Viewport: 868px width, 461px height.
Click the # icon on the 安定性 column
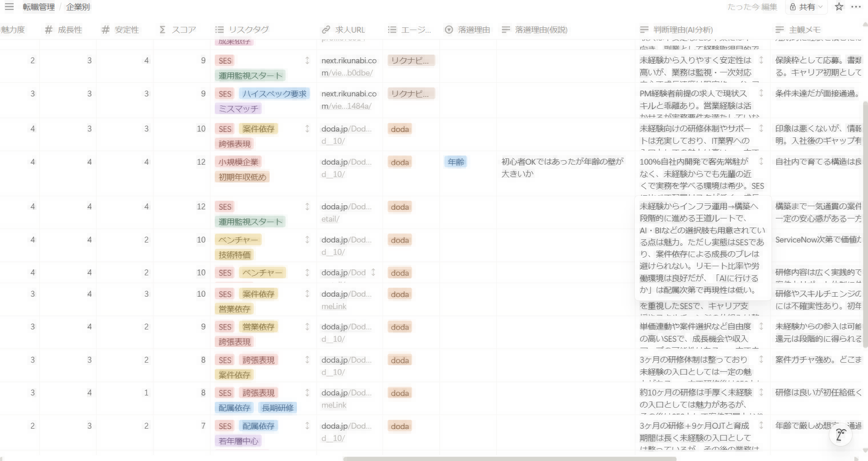[x=105, y=29]
